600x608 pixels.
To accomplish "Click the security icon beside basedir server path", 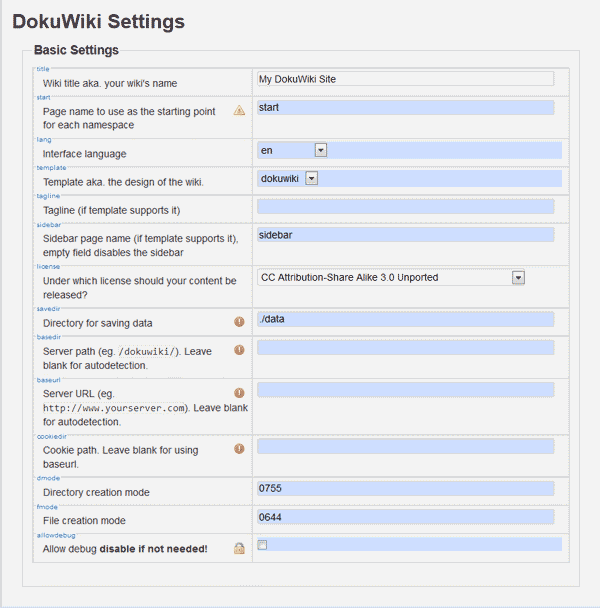I will 239,349.
